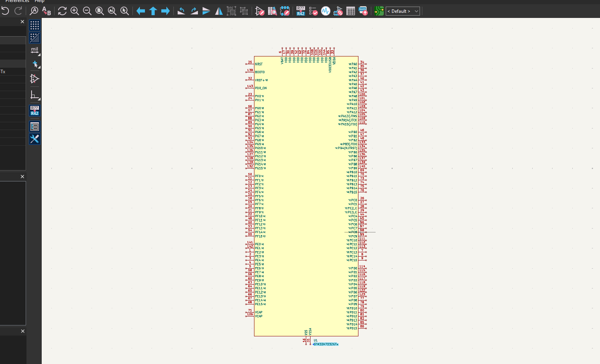The image size is (600, 364).
Task: Click the PDR_ON pin label
Action: coord(261,88)
